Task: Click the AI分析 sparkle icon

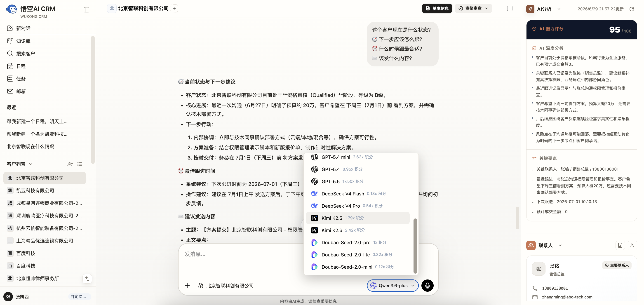Action: point(530,9)
